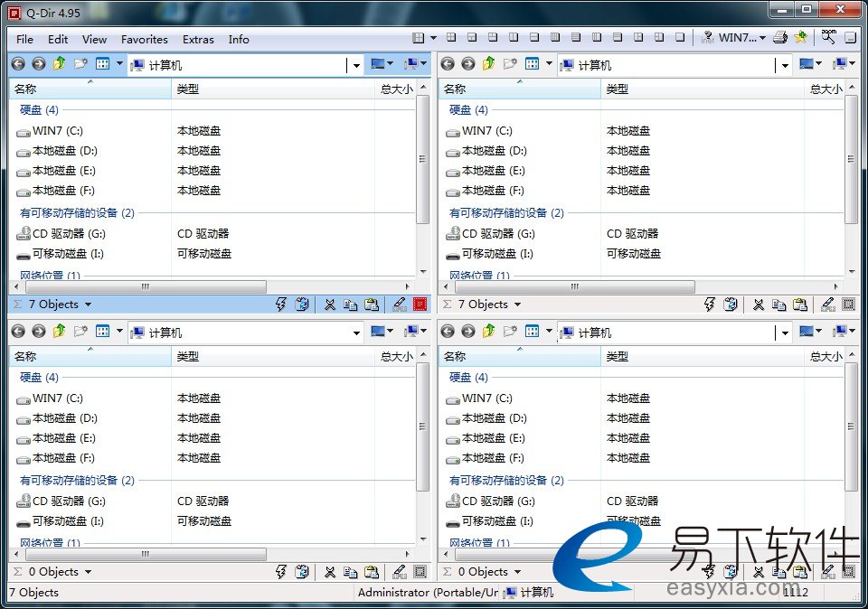Click the refresh icon in the bottom-left pane status bar
This screenshot has height=609, width=868.
coord(302,571)
